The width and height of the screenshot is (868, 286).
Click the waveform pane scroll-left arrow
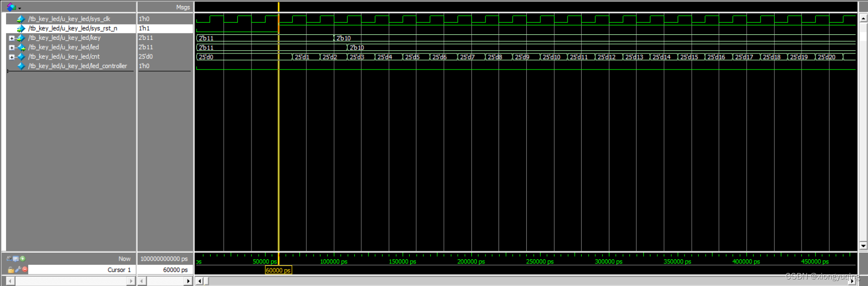coord(200,281)
